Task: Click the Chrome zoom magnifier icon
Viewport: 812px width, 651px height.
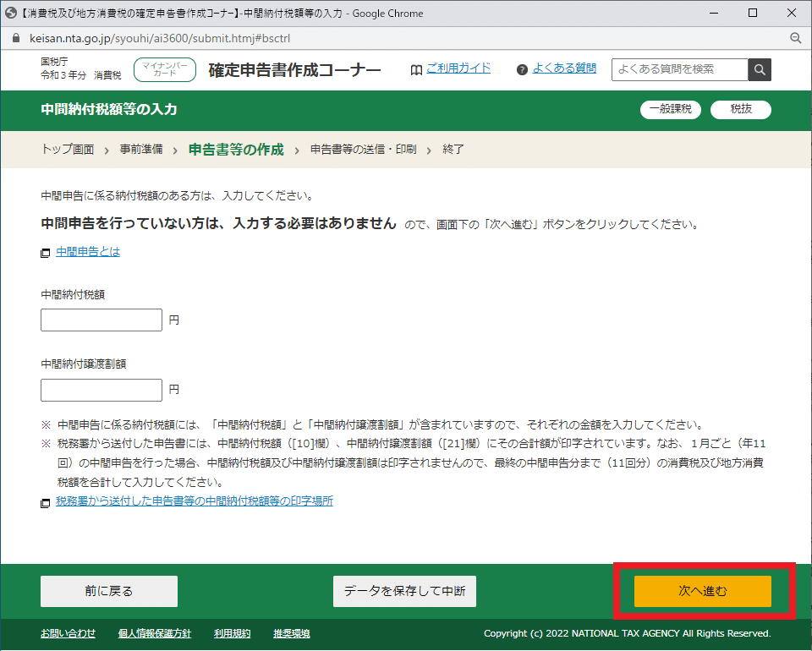Action: pyautogui.click(x=795, y=38)
